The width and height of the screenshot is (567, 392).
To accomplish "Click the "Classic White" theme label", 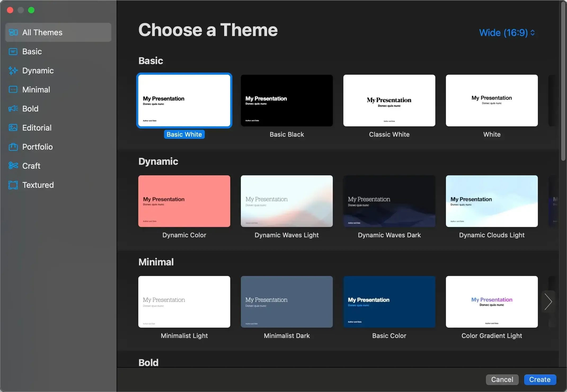I will click(389, 134).
